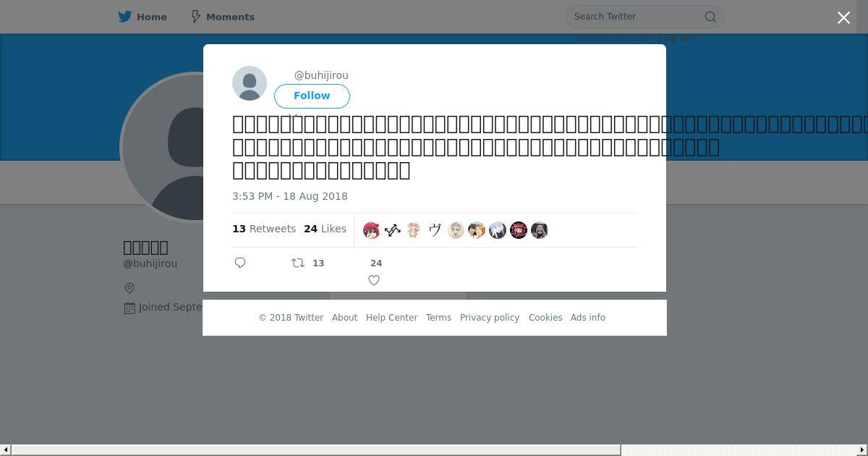This screenshot has height=456, width=868.
Task: Open the Privacy policy link
Action: click(x=490, y=318)
